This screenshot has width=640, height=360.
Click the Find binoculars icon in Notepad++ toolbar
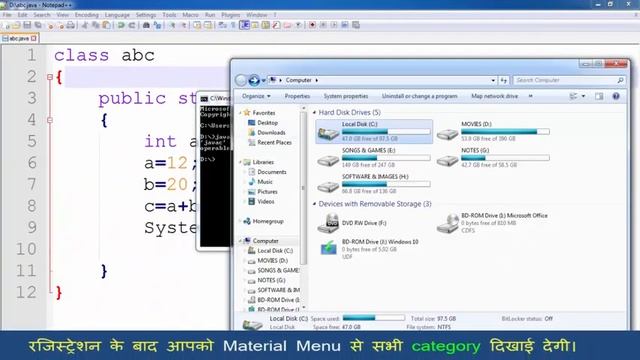[146, 25]
